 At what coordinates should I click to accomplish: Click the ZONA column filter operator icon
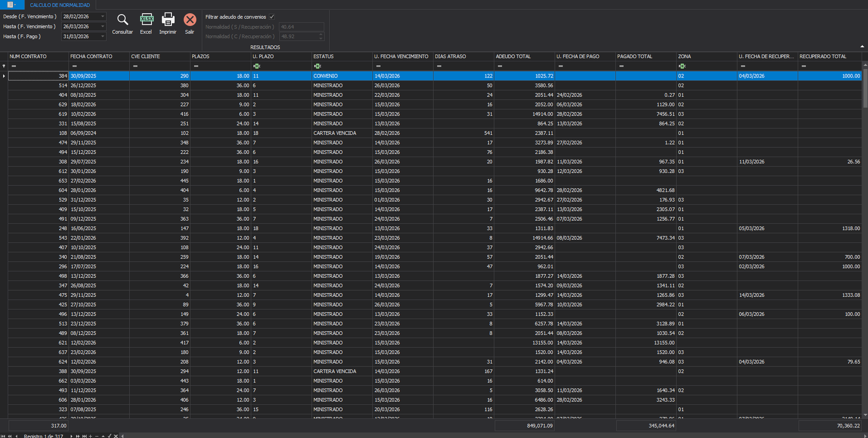click(x=682, y=66)
